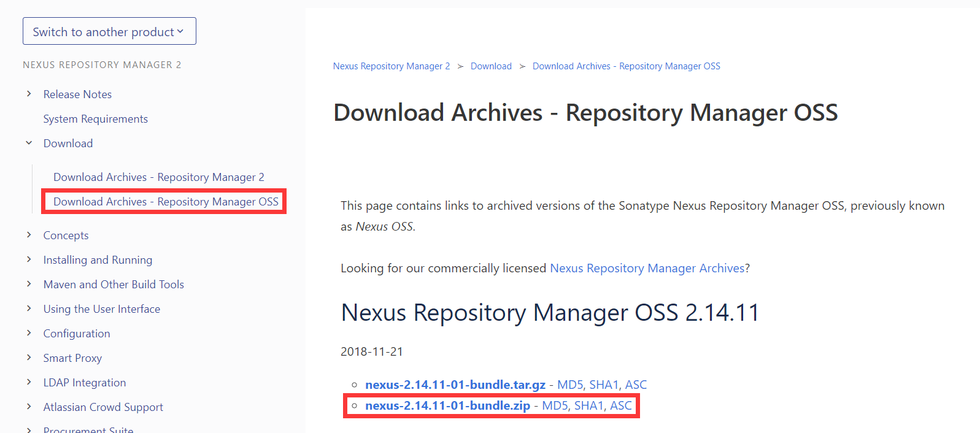This screenshot has height=433, width=980.
Task: Open MD5 checksum for the tar.gz bundle
Action: [570, 385]
